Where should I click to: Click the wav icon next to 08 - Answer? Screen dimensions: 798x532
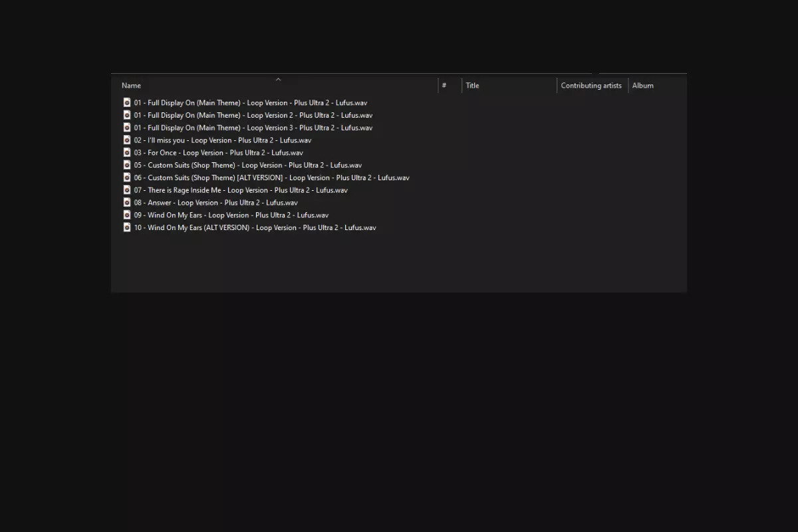tap(127, 202)
